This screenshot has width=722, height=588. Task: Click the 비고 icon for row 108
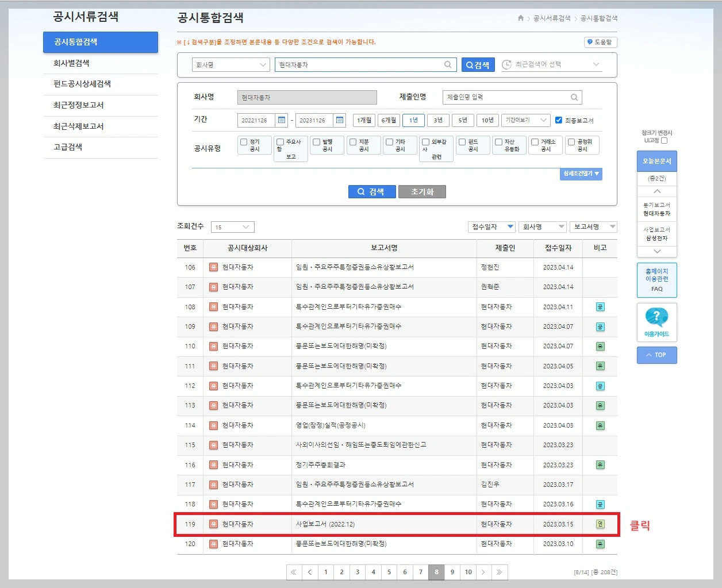coord(600,307)
